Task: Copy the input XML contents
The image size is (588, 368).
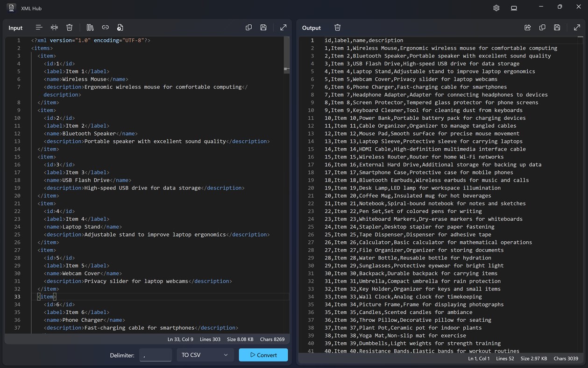Action: point(248,27)
